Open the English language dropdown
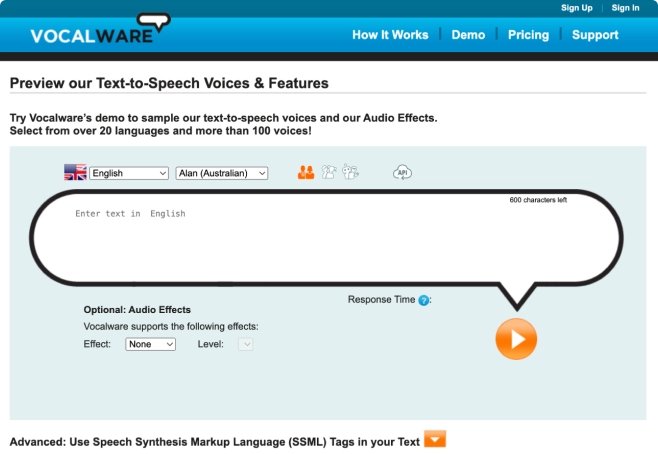 [129, 173]
